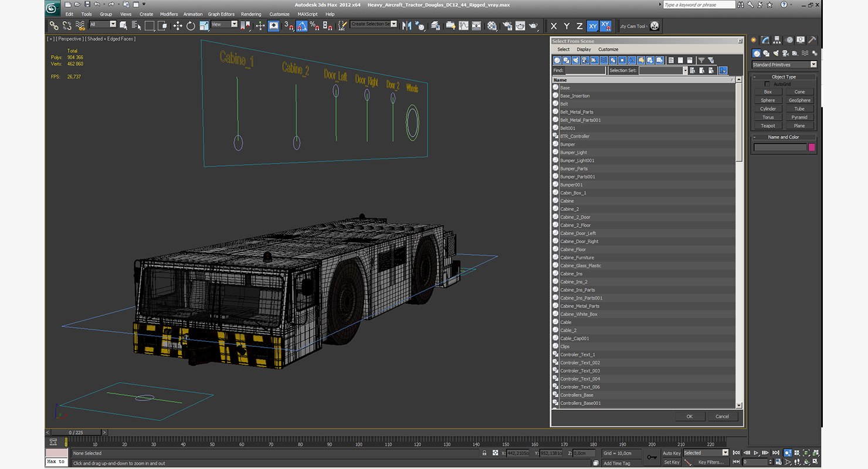Open the MAXScript menu
868x469 pixels.
307,14
